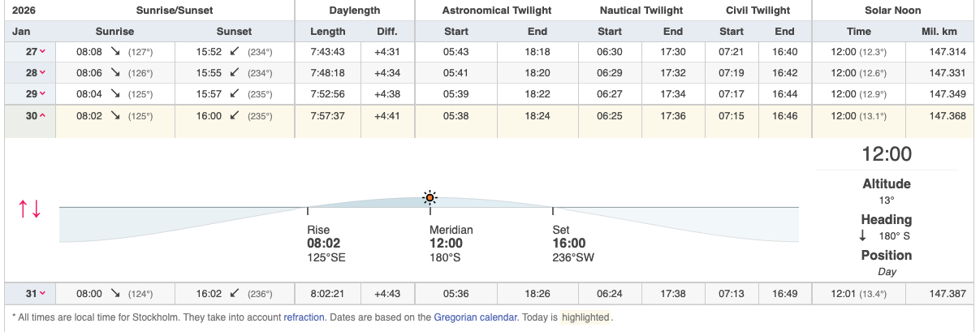Click the sunrise direction arrow for Jan 29
The width and height of the screenshot is (980, 332).
(114, 93)
